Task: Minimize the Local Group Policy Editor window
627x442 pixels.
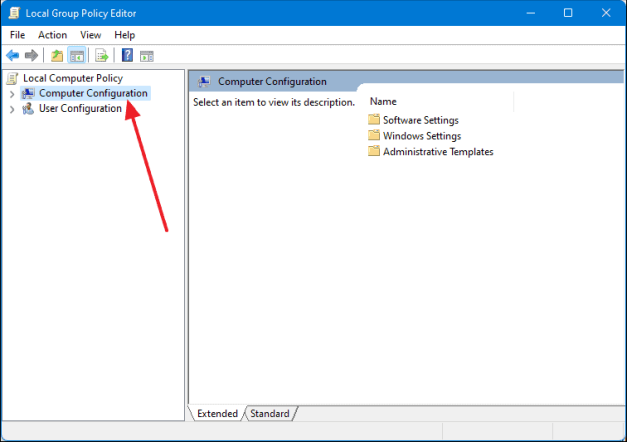Action: coord(531,13)
